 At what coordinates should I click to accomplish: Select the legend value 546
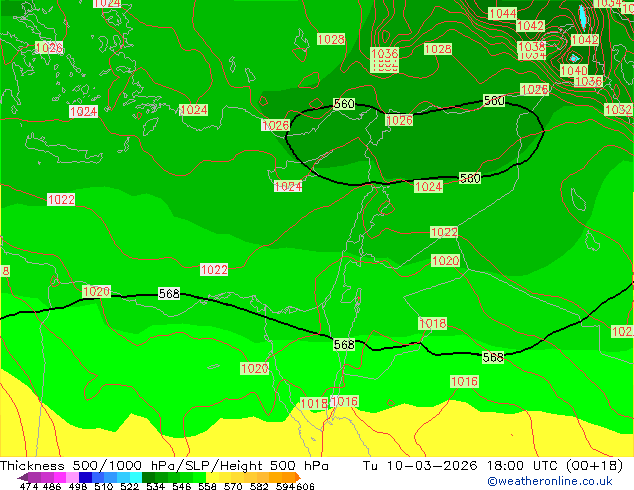[x=181, y=486]
